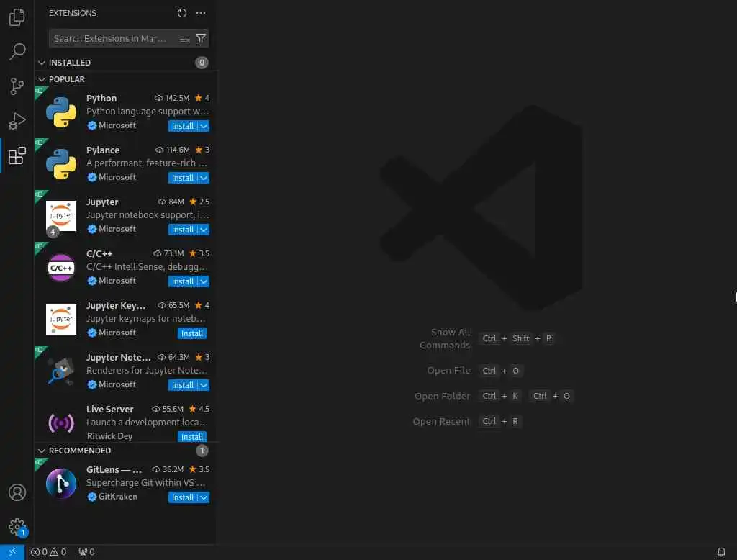Open Jupyter Notebook Renderers install dropdown arrow

(204, 385)
